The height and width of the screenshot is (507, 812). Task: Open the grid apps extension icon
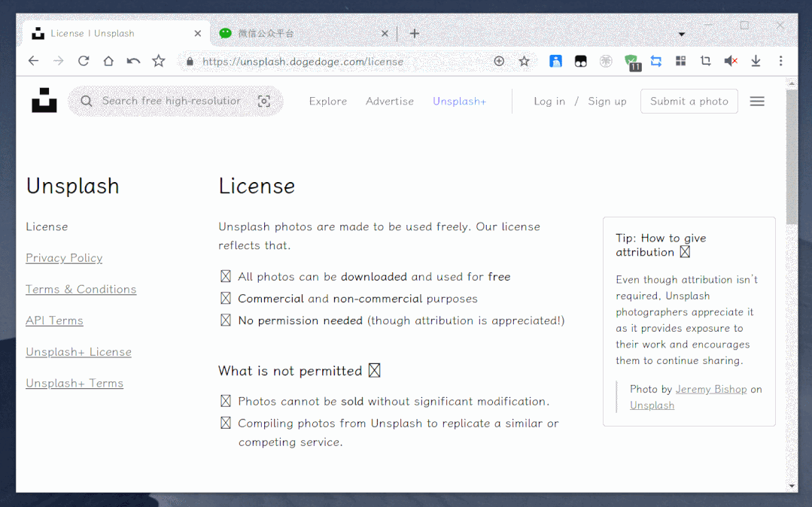pyautogui.click(x=681, y=61)
